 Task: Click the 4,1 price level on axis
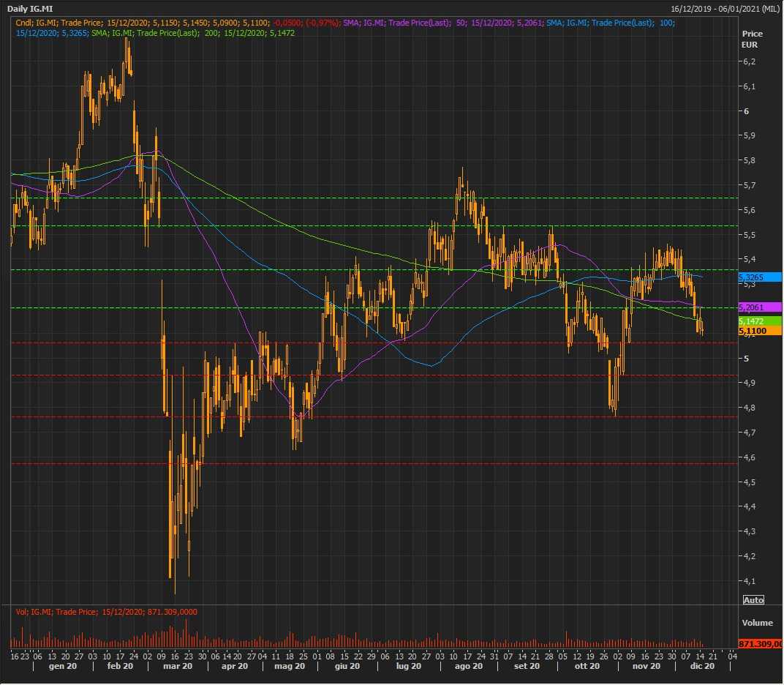(749, 581)
